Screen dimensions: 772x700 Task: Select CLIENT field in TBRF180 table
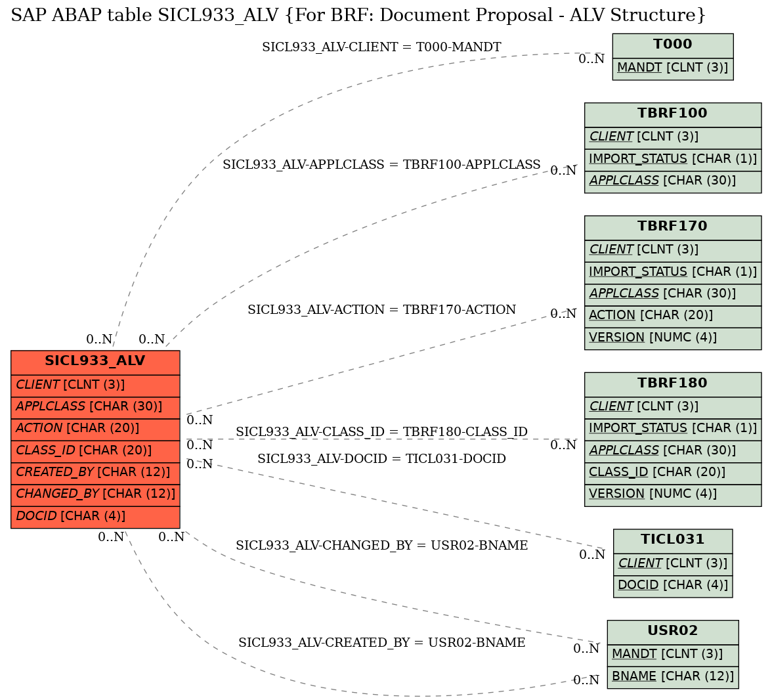pos(672,408)
